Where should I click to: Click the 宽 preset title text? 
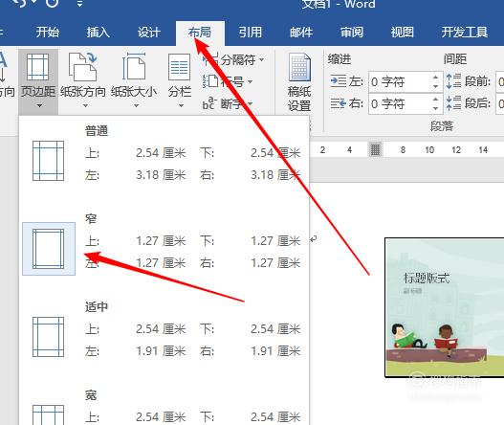[x=91, y=395]
